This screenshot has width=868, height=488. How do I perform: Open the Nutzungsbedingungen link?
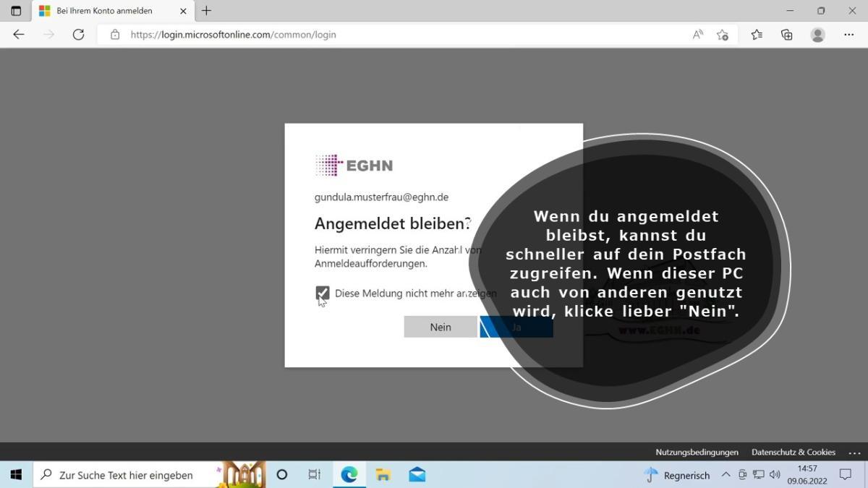697,452
